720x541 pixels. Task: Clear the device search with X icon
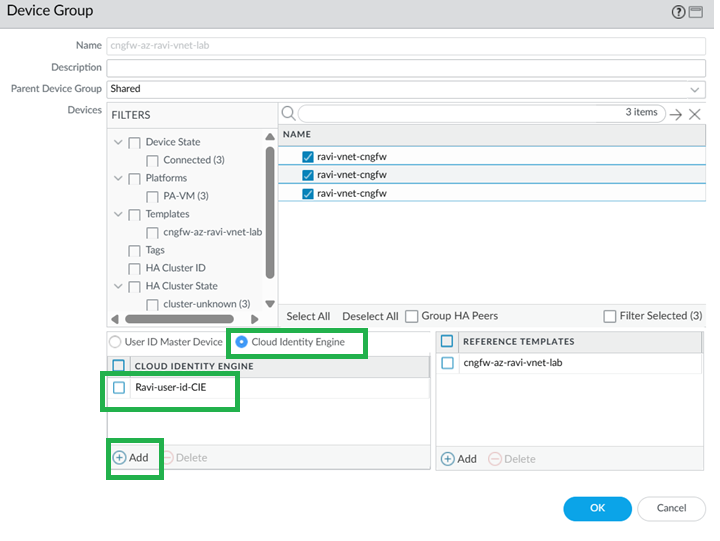pos(695,114)
